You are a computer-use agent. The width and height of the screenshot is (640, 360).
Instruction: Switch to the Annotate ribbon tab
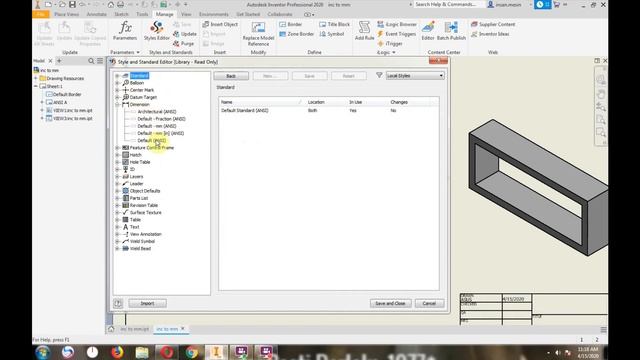point(96,14)
